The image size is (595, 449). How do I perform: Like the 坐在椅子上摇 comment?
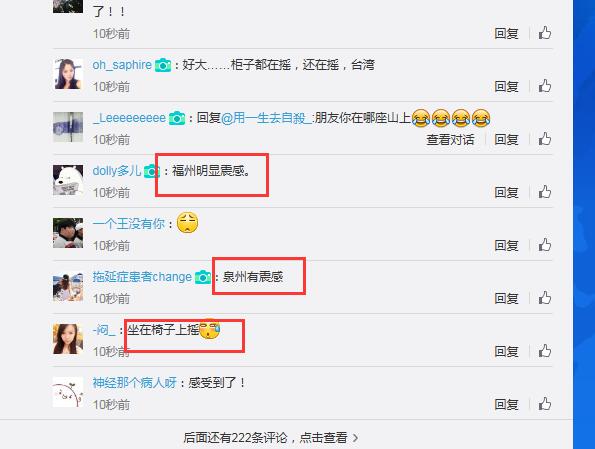[545, 351]
